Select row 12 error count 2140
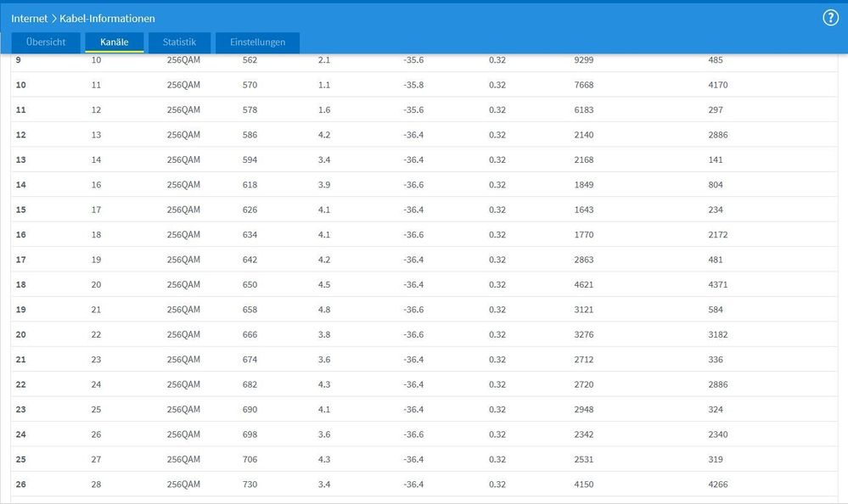The image size is (848, 504). coord(583,135)
